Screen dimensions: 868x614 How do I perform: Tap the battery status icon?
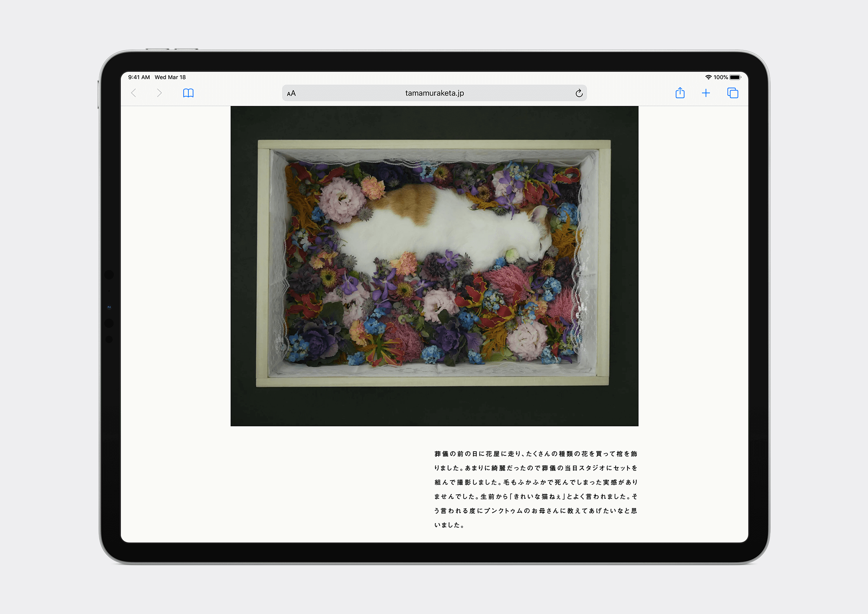point(735,77)
